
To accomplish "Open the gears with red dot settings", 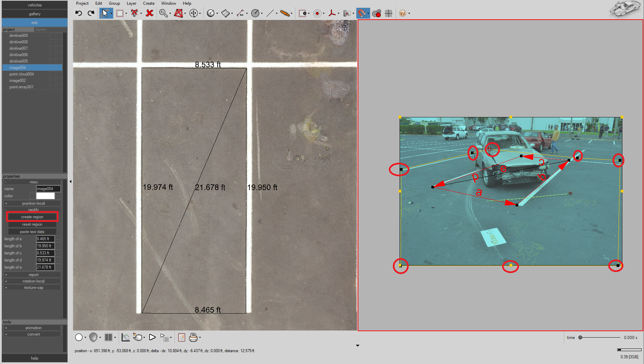I will pyautogui.click(x=376, y=13).
